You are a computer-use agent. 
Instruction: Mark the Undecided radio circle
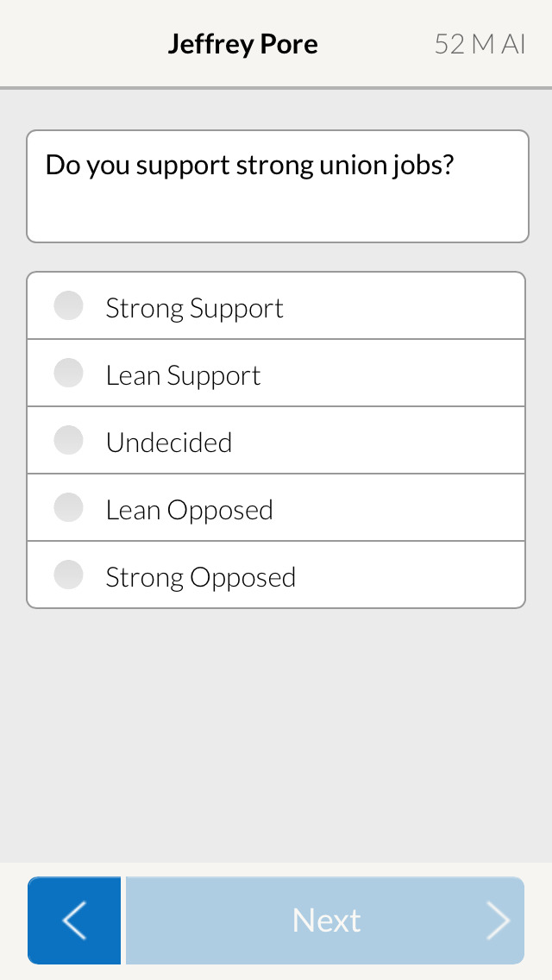[x=68, y=440]
